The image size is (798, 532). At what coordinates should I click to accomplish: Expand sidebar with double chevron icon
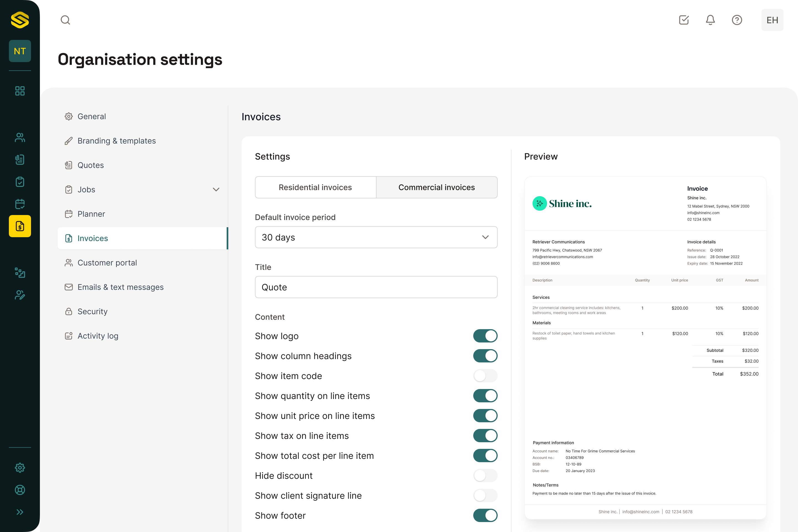point(20,512)
